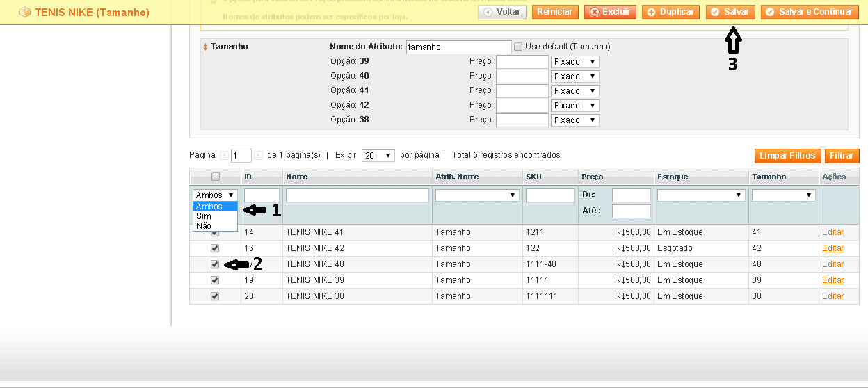Click Editar link for TENIS NIKE 42
This screenshot has width=868, height=388.
[833, 248]
